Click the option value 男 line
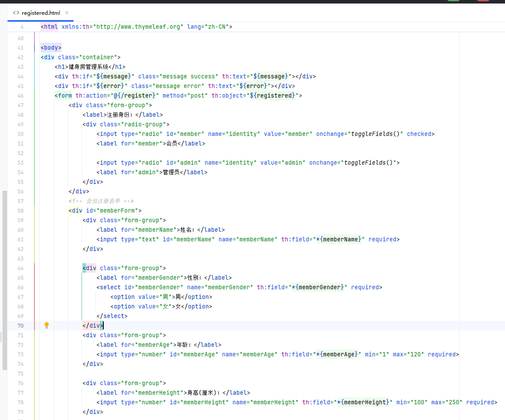505x420 pixels. 161,297
